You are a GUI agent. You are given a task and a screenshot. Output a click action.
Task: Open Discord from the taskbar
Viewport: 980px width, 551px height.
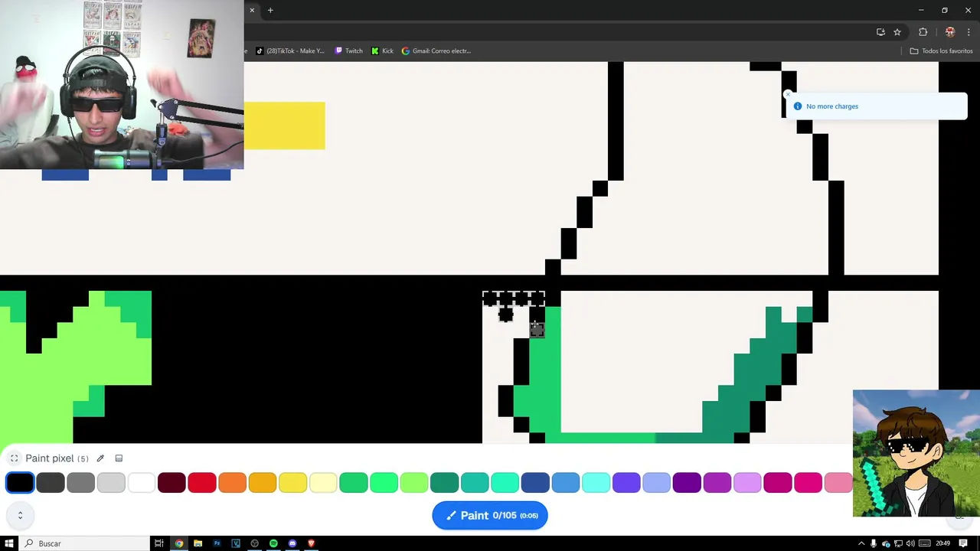coord(292,543)
